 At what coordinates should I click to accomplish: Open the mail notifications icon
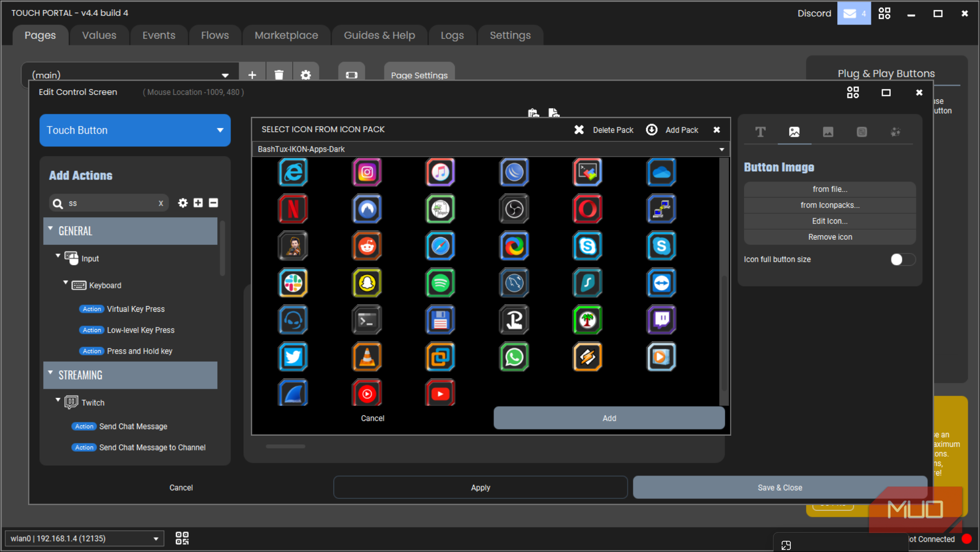point(853,13)
